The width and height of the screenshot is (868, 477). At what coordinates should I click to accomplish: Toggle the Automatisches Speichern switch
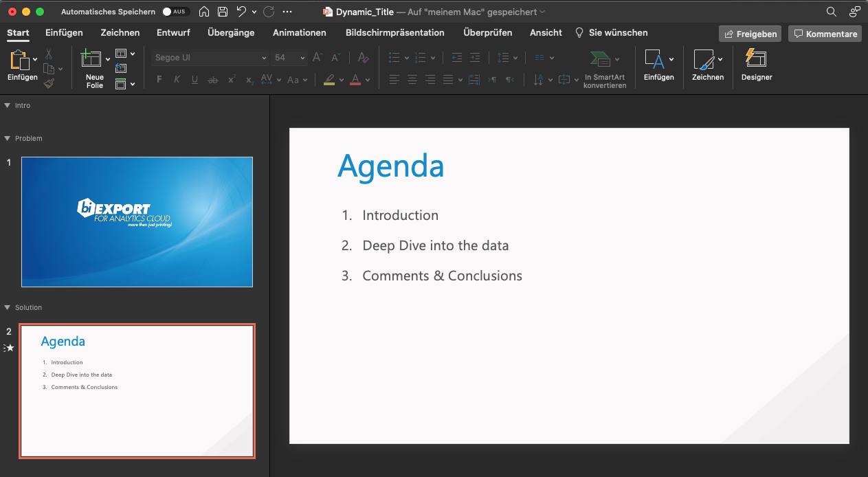tap(175, 12)
